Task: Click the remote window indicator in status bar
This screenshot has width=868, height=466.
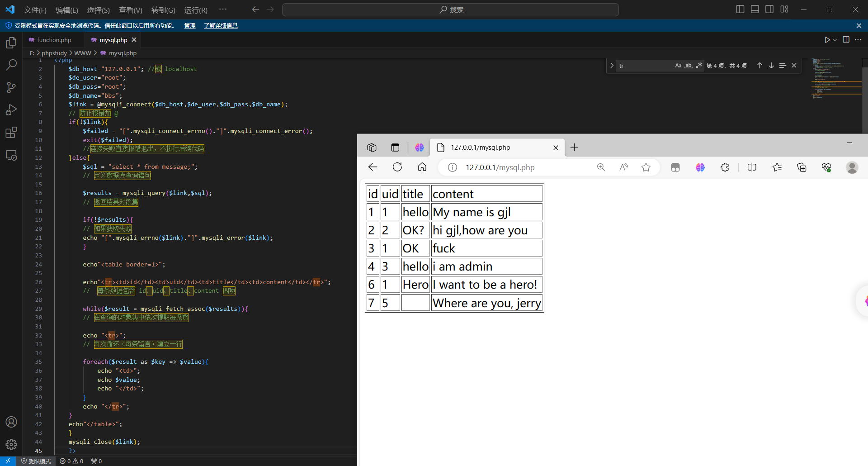Action: [8, 461]
